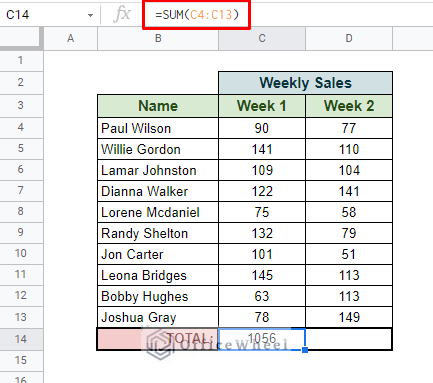Click the Name header cell
The image size is (433, 383).
(x=158, y=106)
